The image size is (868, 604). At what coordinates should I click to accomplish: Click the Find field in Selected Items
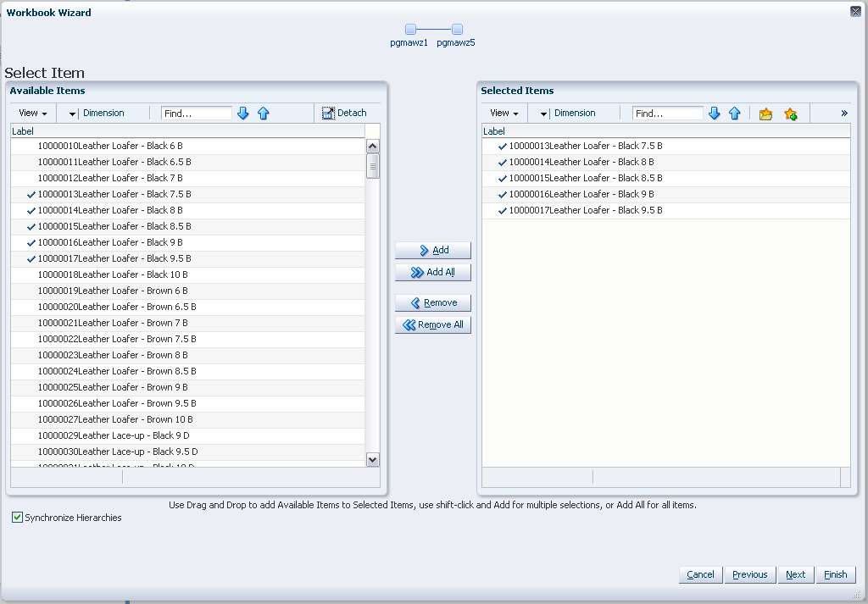pos(668,114)
